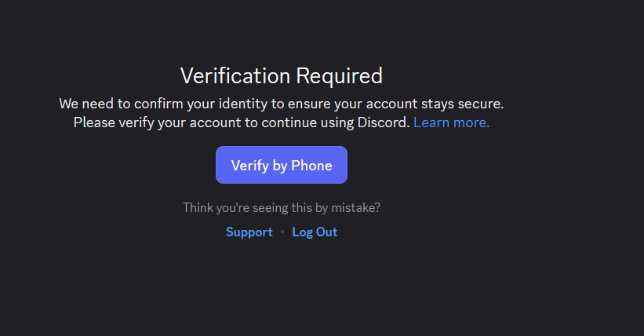The width and height of the screenshot is (644, 336).
Task: Click the word 'Verify' on the blue button
Action: point(249,166)
